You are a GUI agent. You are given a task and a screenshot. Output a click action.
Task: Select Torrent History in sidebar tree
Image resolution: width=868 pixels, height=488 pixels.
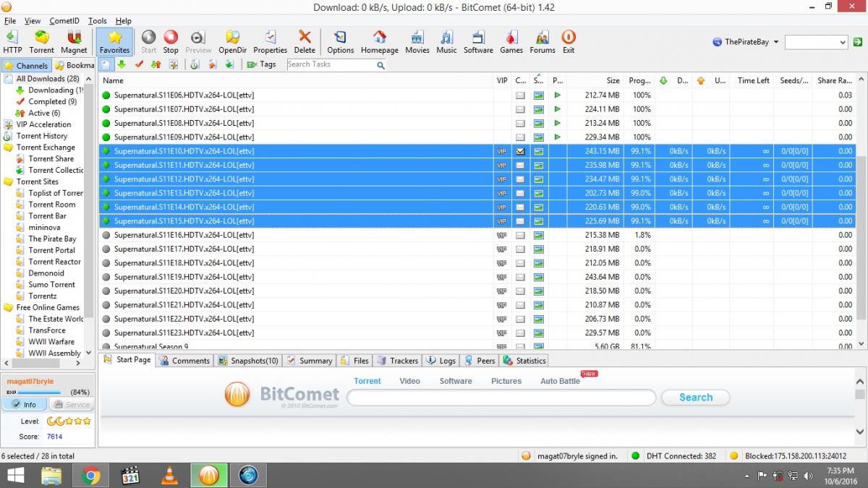42,136
